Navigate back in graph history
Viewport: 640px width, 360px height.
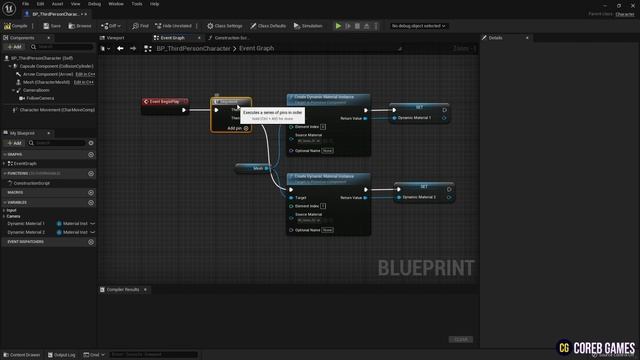tap(120, 49)
